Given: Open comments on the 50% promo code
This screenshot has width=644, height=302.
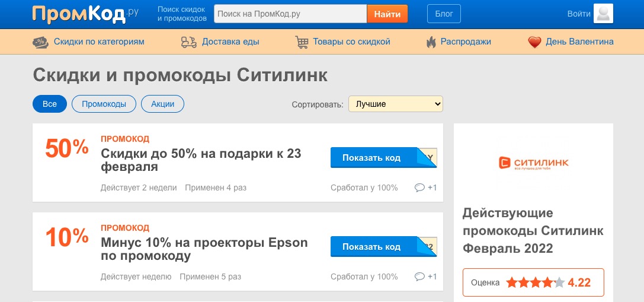Looking at the screenshot, I should (x=425, y=187).
